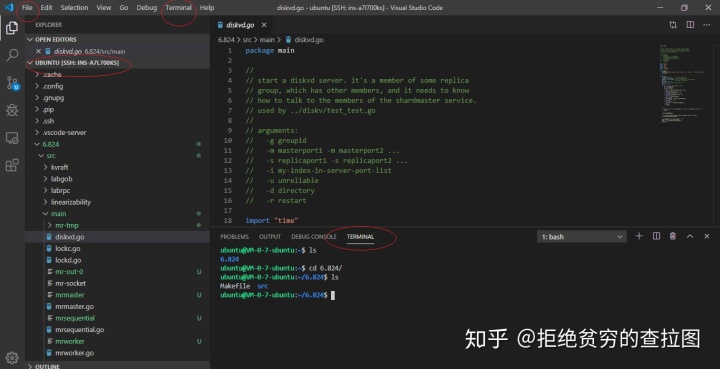Expand the labgob folder
The width and height of the screenshot is (720, 369).
[x=118, y=179]
